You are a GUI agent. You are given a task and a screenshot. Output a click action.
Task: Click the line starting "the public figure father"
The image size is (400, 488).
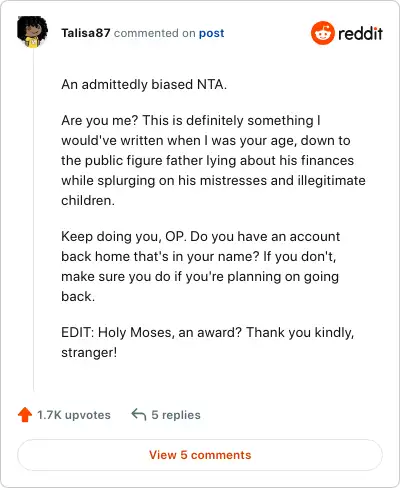click(x=207, y=160)
